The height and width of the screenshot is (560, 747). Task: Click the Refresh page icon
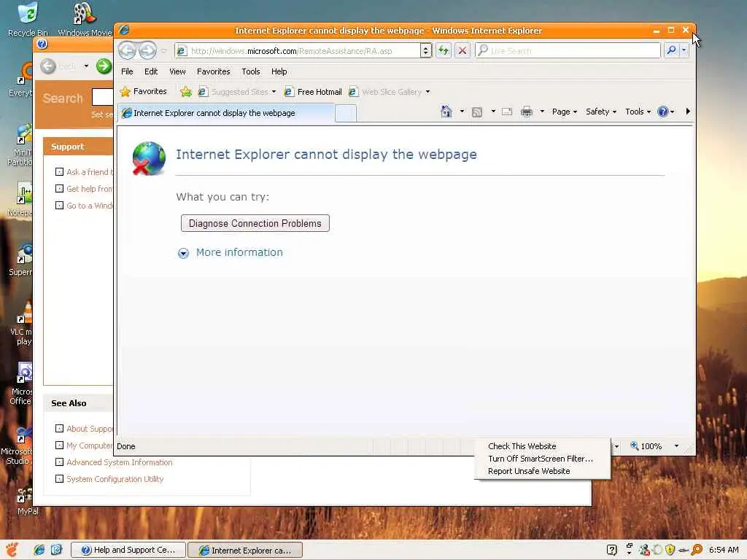click(444, 50)
